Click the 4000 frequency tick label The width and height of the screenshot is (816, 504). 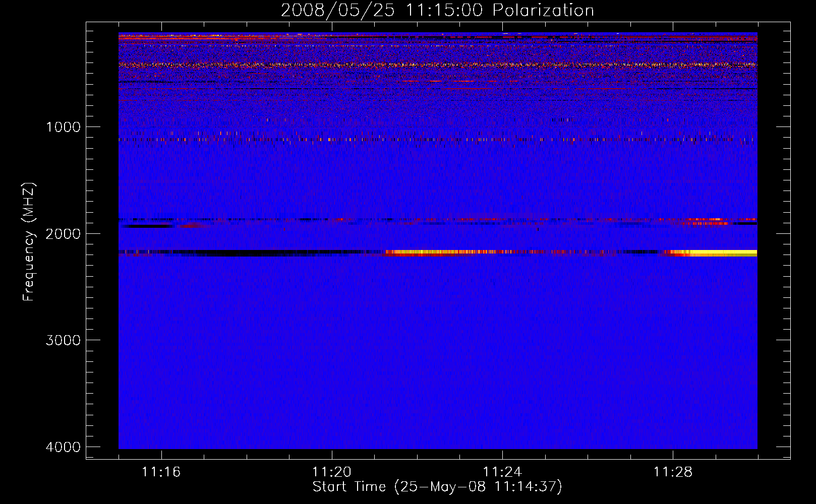(63, 447)
